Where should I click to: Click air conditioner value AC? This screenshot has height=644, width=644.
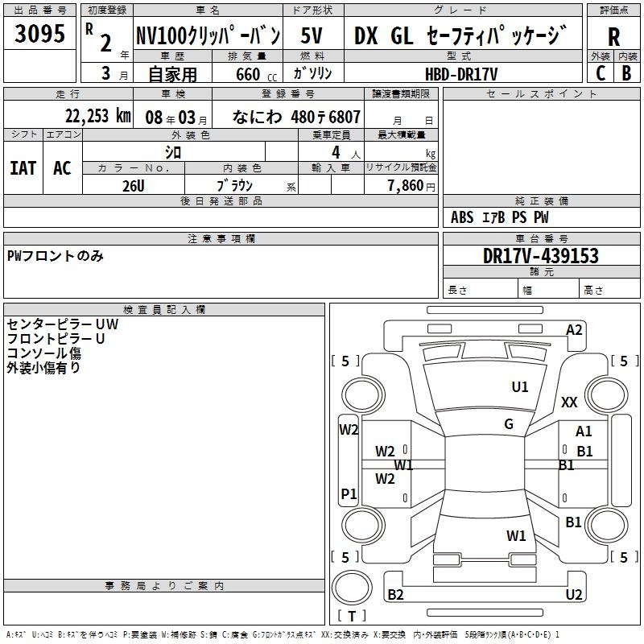pos(62,168)
